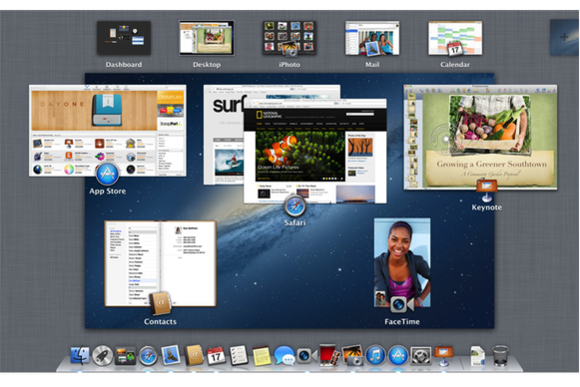This screenshot has height=387, width=580.
Task: Open Keynote podium icon in Dock
Action: pyautogui.click(x=443, y=356)
